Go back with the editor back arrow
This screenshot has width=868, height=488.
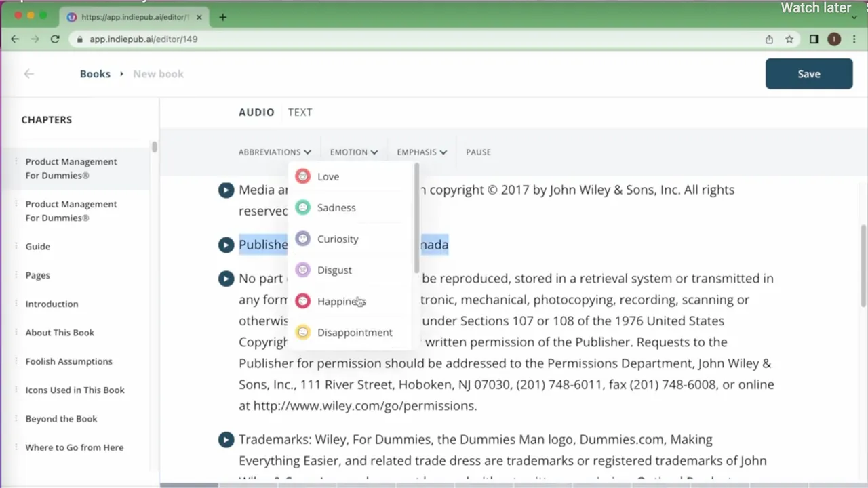pyautogui.click(x=28, y=74)
